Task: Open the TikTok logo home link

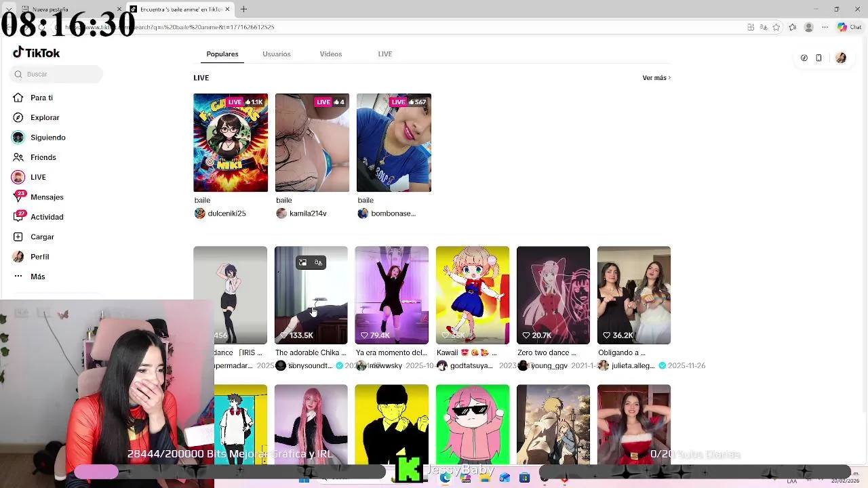Action: click(x=37, y=53)
